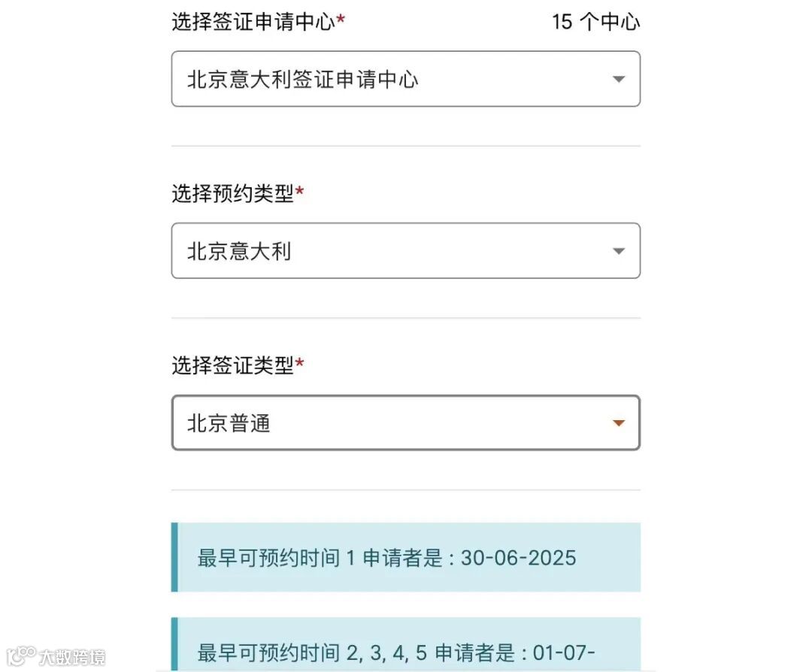Click the teal left bar of the first banner
This screenshot has height=672, width=812.
click(174, 557)
